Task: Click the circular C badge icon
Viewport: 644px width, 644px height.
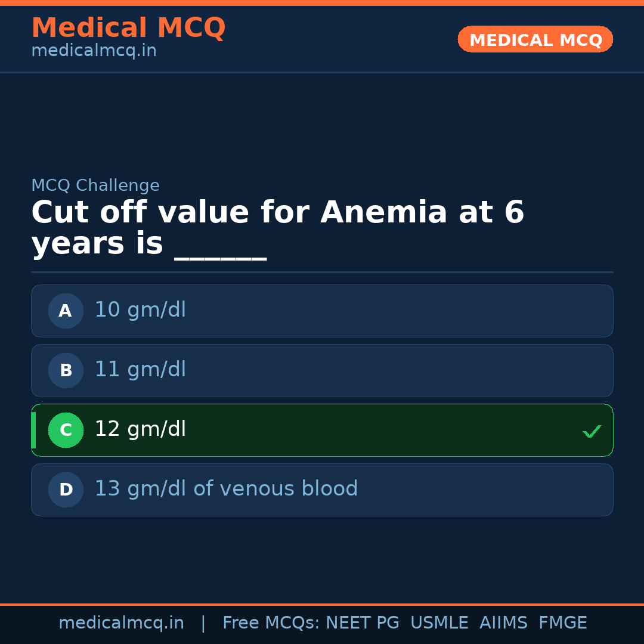Action: click(66, 430)
